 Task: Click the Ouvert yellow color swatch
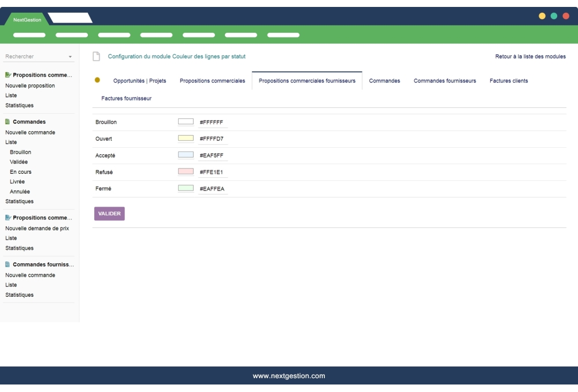[186, 139]
